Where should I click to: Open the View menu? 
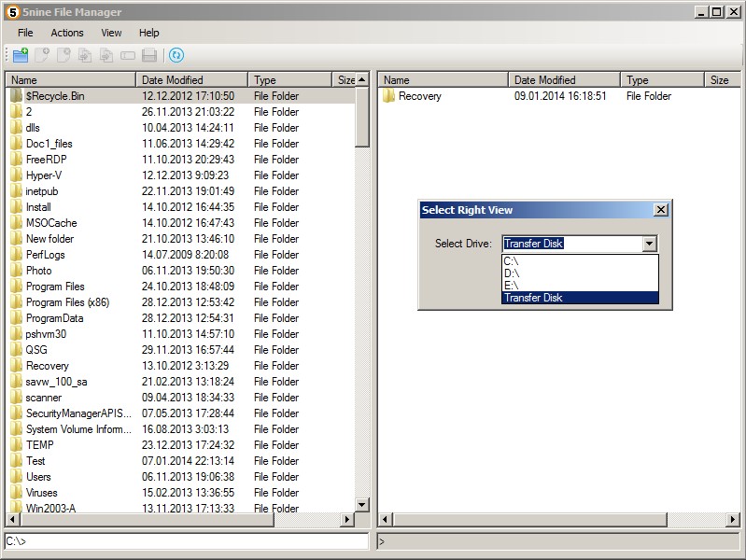point(111,33)
